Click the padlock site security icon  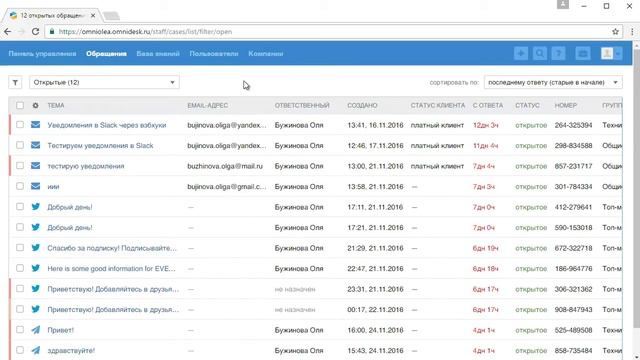[52, 31]
